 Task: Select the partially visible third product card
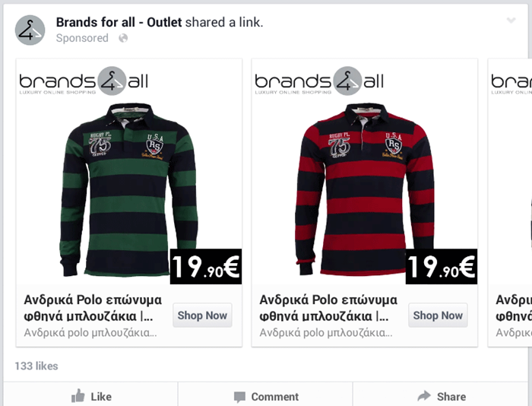pos(510,203)
